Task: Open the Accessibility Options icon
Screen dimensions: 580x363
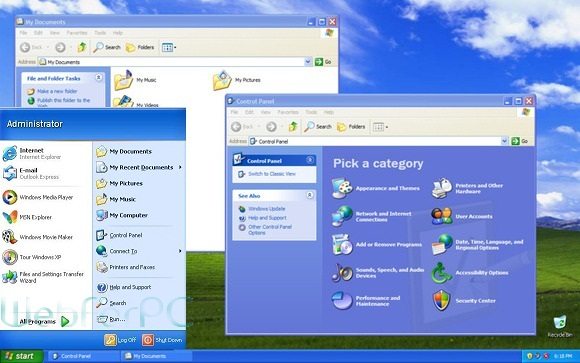Action: pyautogui.click(x=441, y=273)
